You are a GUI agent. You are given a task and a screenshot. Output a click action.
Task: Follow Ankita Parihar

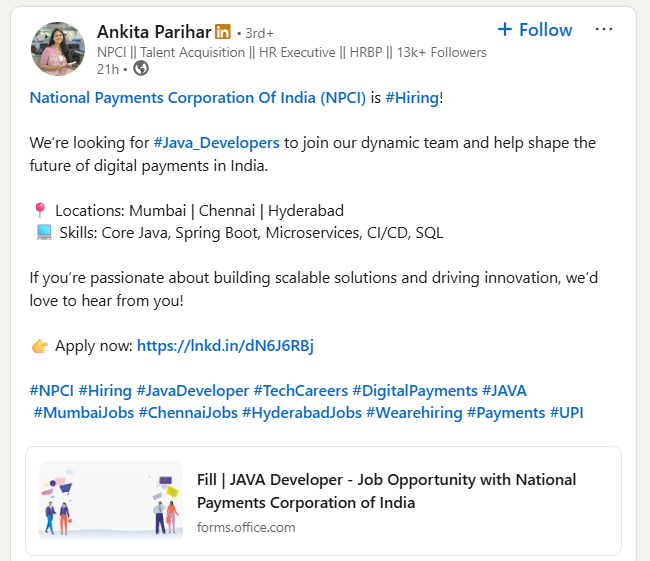(535, 30)
